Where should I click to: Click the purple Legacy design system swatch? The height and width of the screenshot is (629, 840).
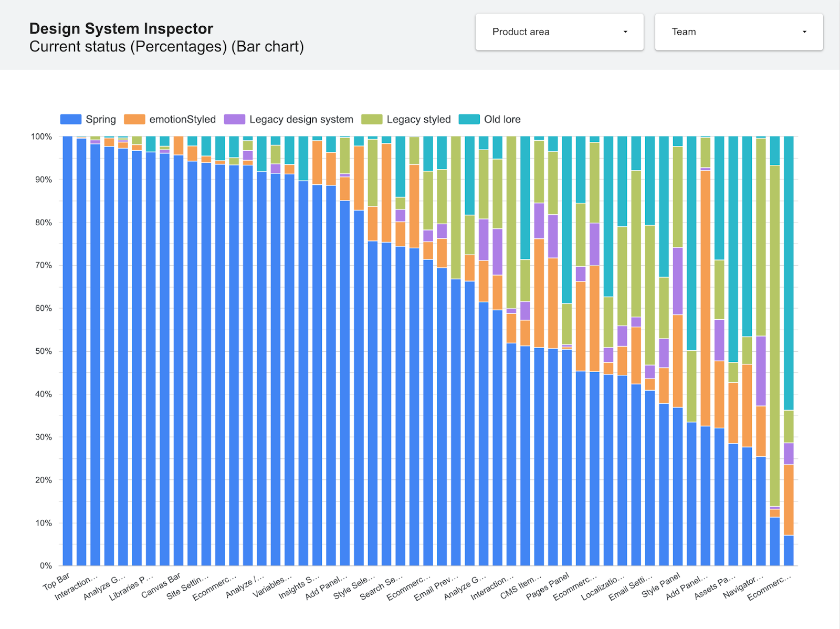pos(235,119)
